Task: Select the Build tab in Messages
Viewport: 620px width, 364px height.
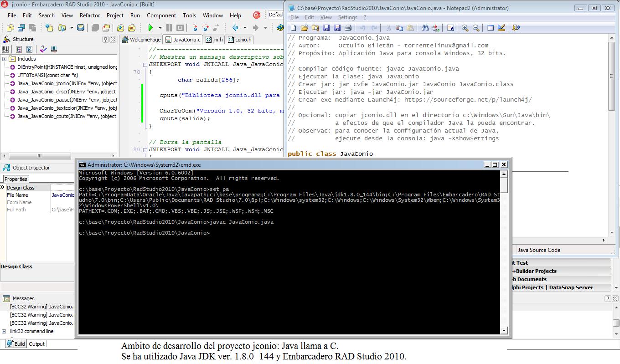Action: [x=16, y=344]
